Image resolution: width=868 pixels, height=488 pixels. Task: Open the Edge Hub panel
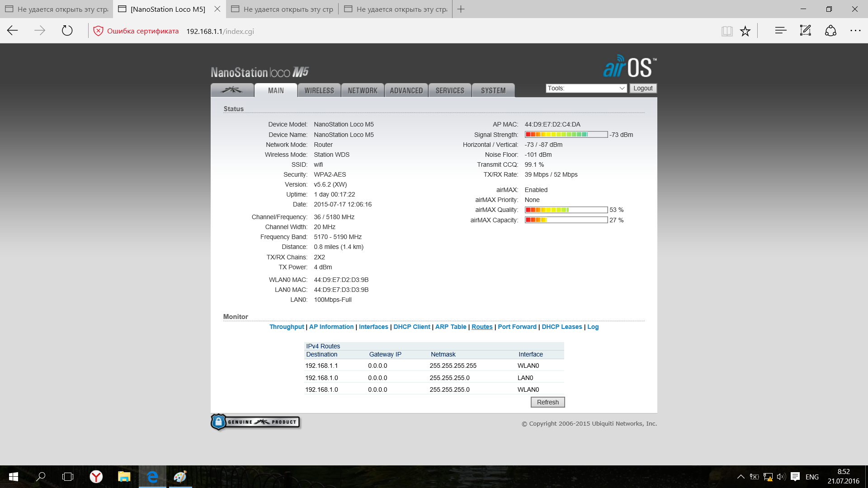(x=781, y=31)
